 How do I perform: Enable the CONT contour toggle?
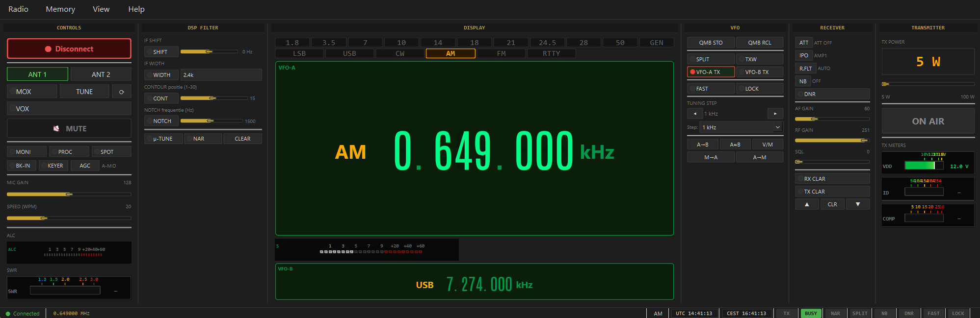[x=161, y=98]
